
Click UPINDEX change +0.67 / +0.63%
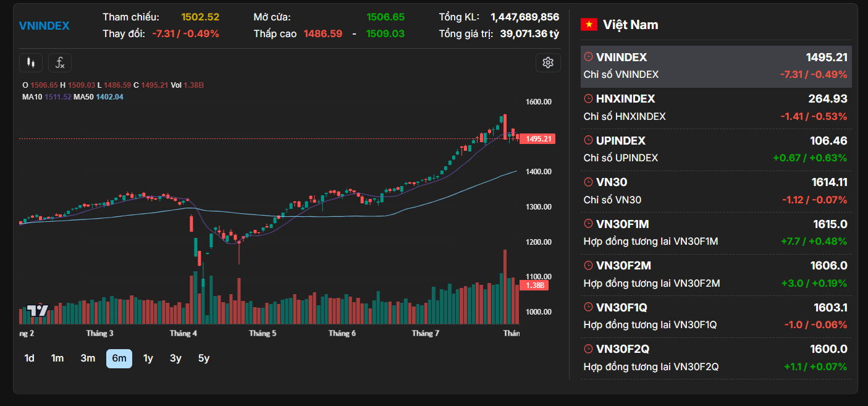[810, 158]
